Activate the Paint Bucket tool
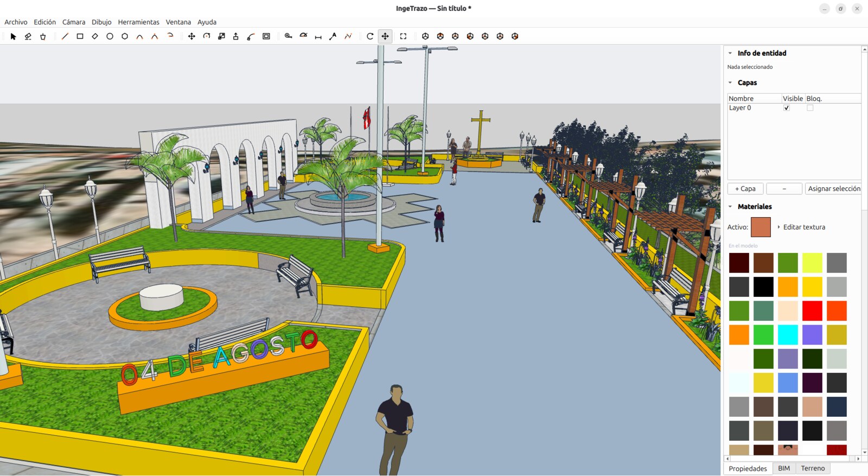 (x=43, y=36)
